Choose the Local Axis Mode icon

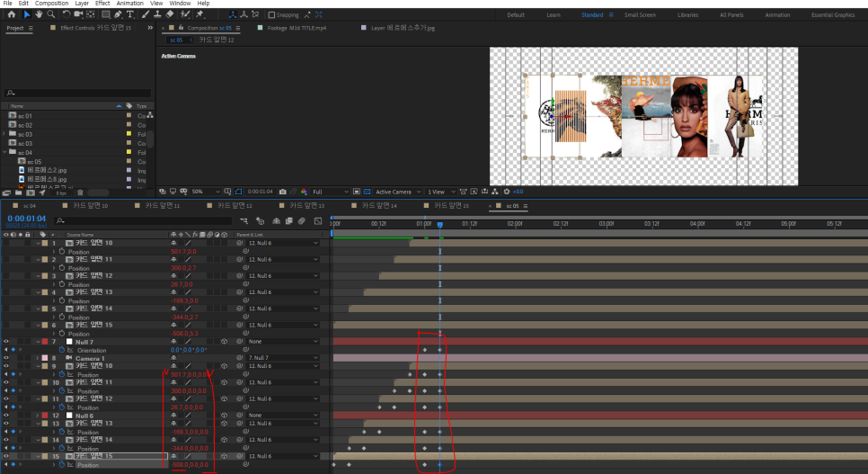(233, 14)
